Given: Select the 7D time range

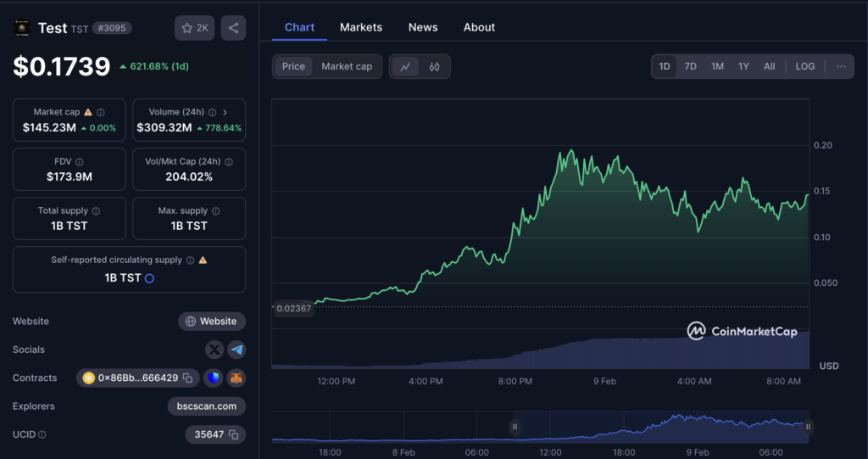Looking at the screenshot, I should 690,66.
